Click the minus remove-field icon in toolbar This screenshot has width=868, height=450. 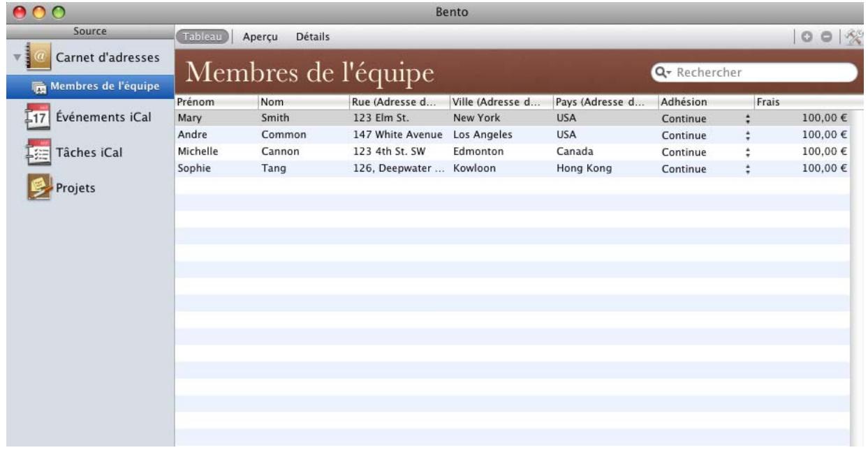[825, 36]
